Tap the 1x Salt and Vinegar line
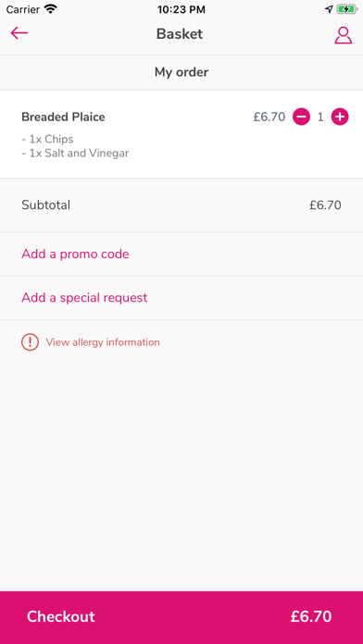The height and width of the screenshot is (644, 363). (75, 154)
